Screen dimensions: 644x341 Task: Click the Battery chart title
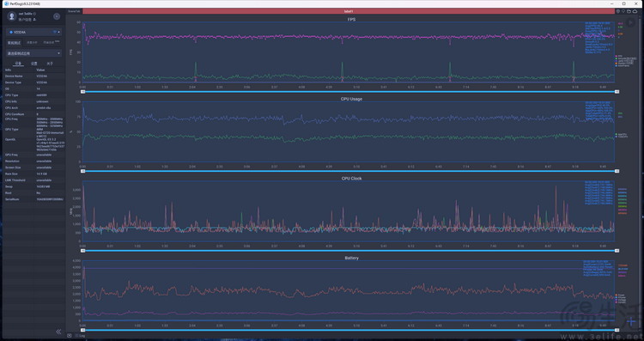(x=351, y=258)
